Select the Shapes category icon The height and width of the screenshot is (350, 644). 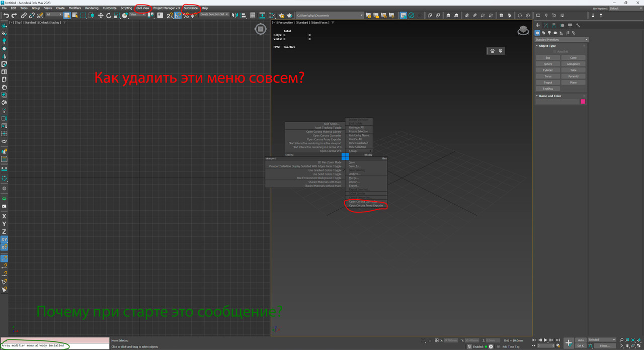543,33
